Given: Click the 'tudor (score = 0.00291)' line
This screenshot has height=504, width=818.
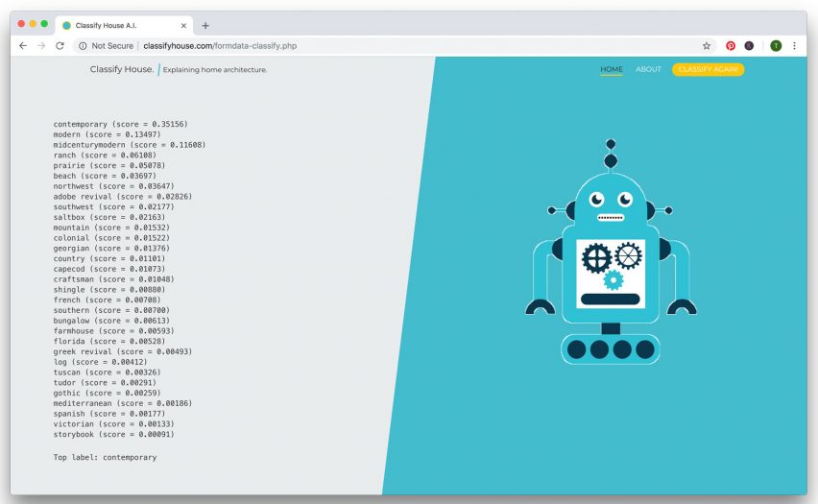Looking at the screenshot, I should (x=105, y=382).
